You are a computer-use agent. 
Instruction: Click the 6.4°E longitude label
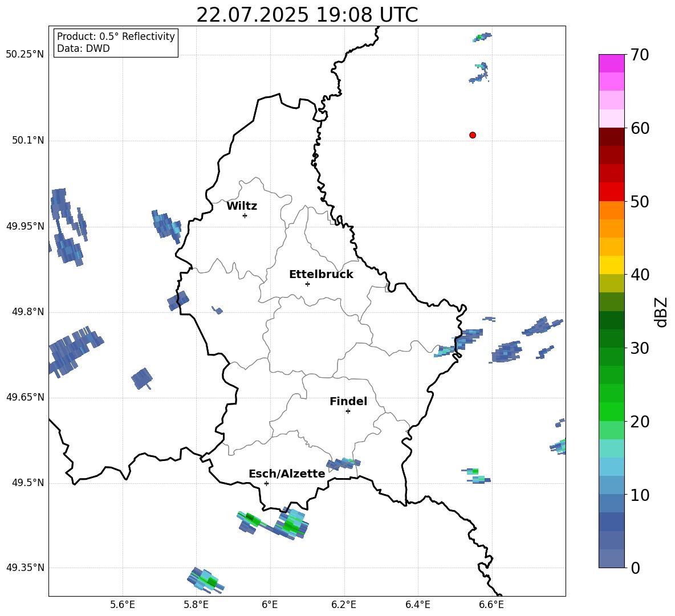click(417, 605)
